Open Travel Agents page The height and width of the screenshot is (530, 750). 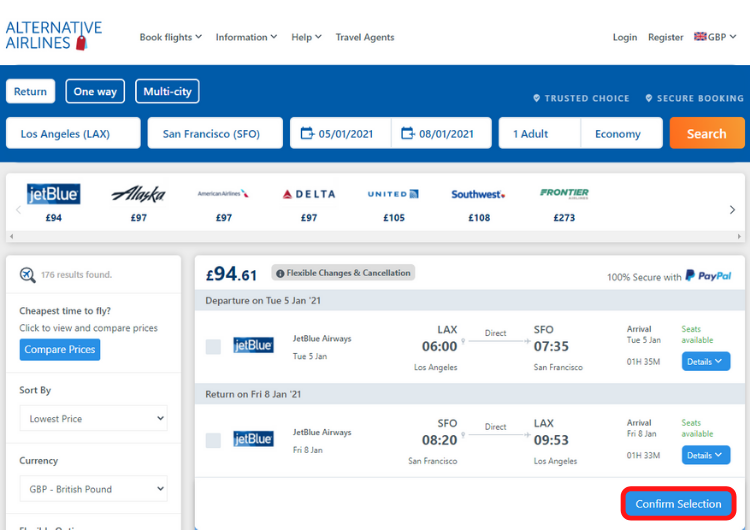point(365,37)
